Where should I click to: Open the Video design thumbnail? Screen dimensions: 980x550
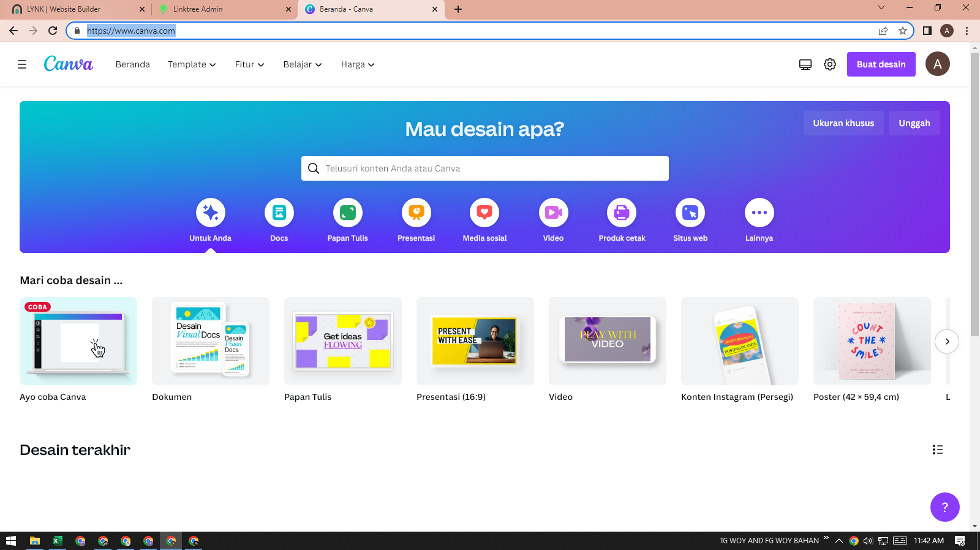point(608,341)
